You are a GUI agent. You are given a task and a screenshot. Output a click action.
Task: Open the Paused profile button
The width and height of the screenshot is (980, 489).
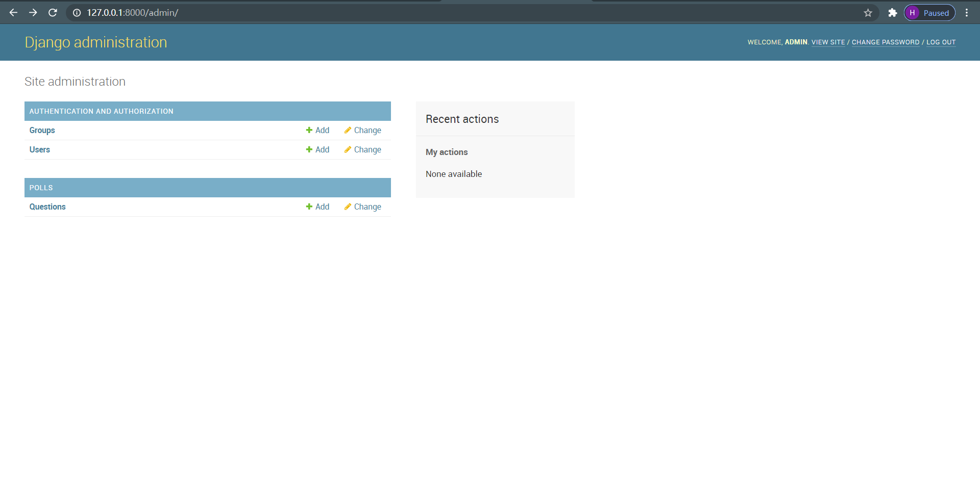pos(929,13)
